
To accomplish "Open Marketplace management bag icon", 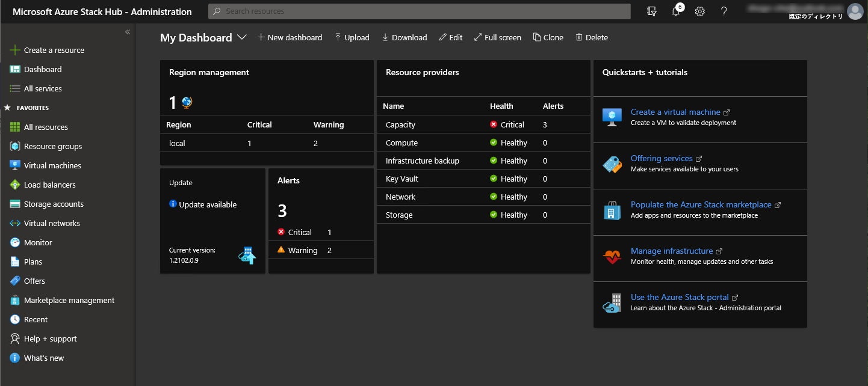I will coord(15,300).
